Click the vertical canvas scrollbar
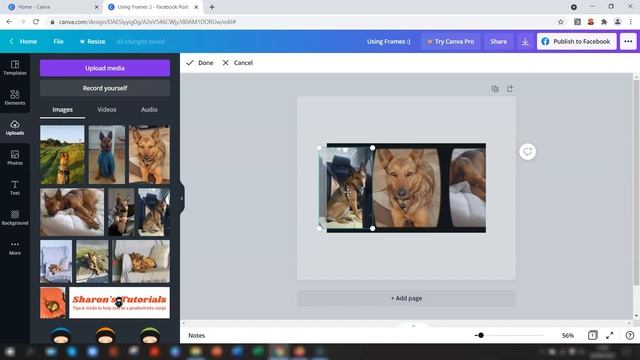 click(636, 183)
